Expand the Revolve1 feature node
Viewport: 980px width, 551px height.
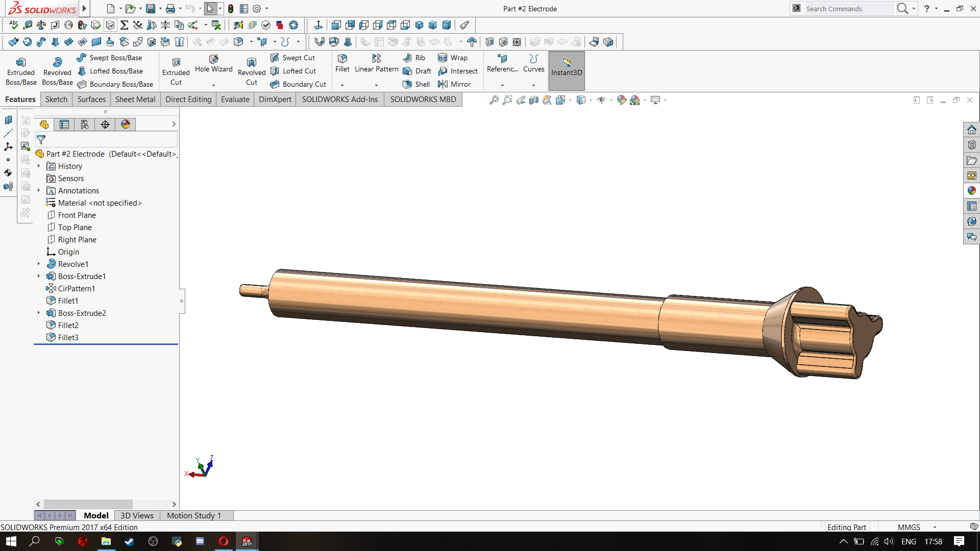coord(39,264)
